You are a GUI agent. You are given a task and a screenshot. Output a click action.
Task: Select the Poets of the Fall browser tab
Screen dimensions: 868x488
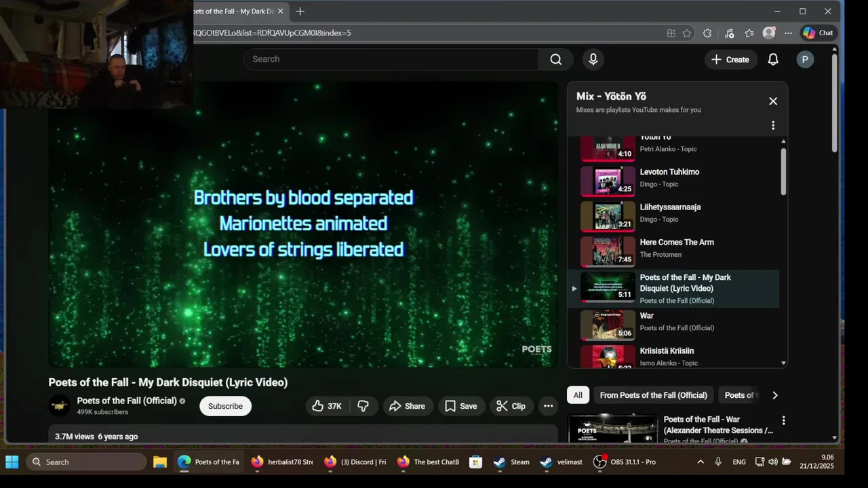point(234,11)
